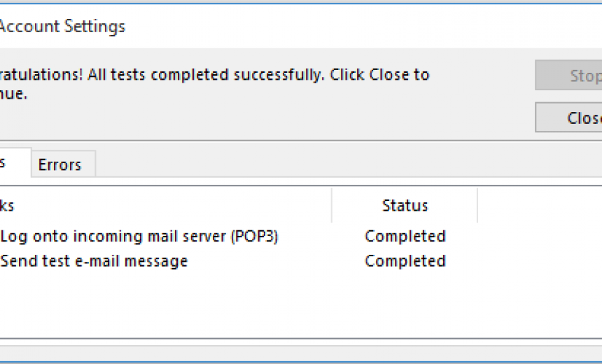Viewport: 602px width, 364px height.
Task: Click the empty cell beside POP3 Completed status
Action: [x=540, y=236]
